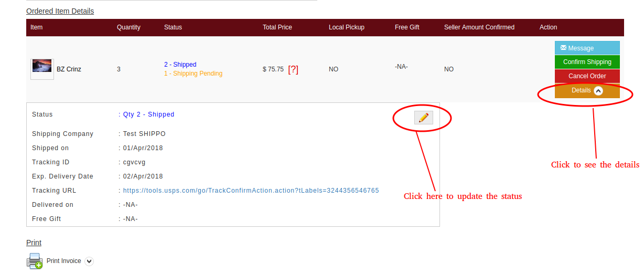644x273 pixels.
Task: Click the Print Invoice link
Action: coord(64,261)
